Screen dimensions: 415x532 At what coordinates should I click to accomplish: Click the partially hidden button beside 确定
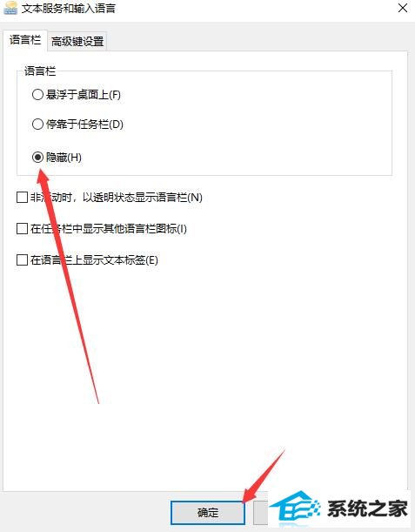[261, 513]
